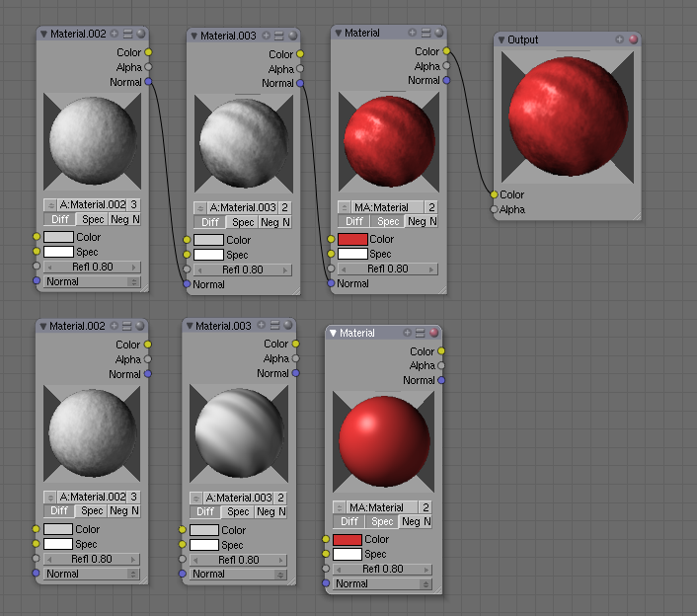Click options bars icon in bottom-row Material.003 header

pyautogui.click(x=274, y=325)
